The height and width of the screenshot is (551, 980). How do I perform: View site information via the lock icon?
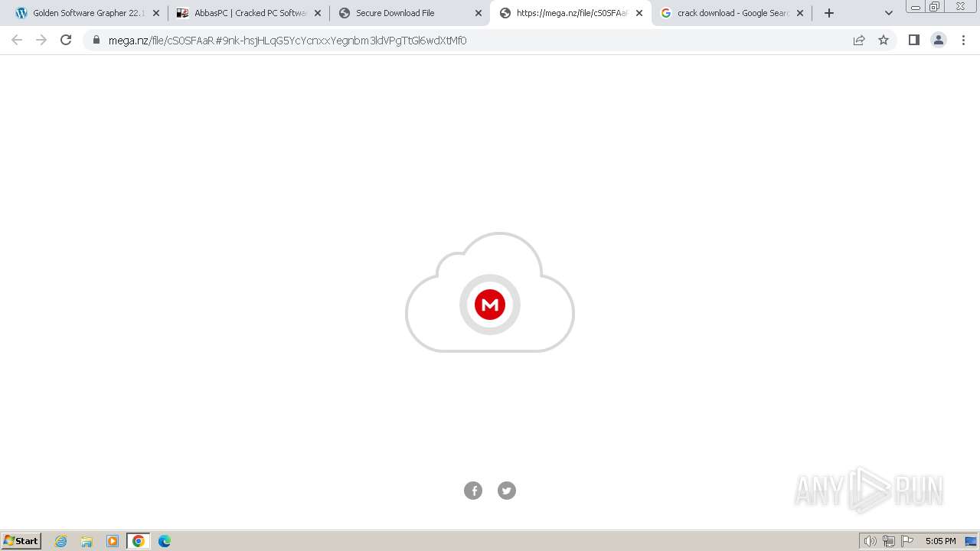[96, 40]
